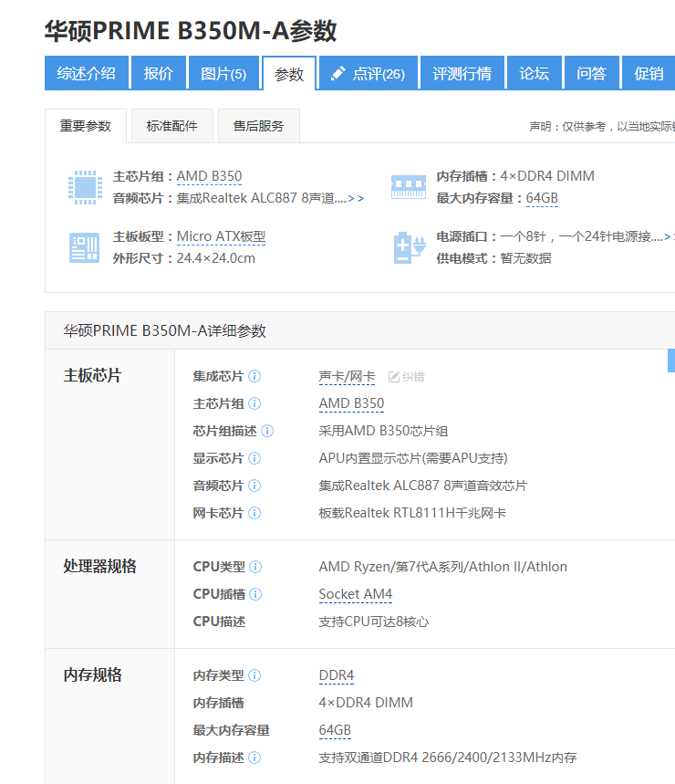Open the 声卡/网卡 link
Viewport: 675px width, 784px height.
click(x=347, y=377)
